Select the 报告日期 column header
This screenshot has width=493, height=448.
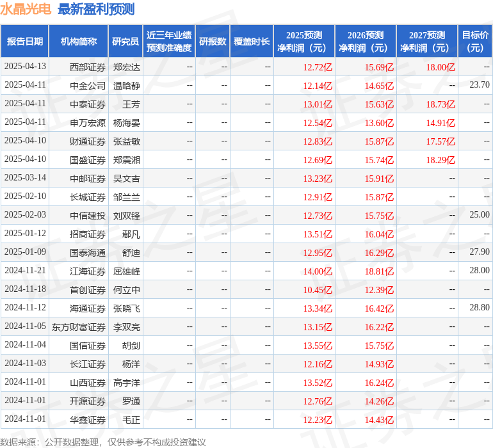coord(25,42)
